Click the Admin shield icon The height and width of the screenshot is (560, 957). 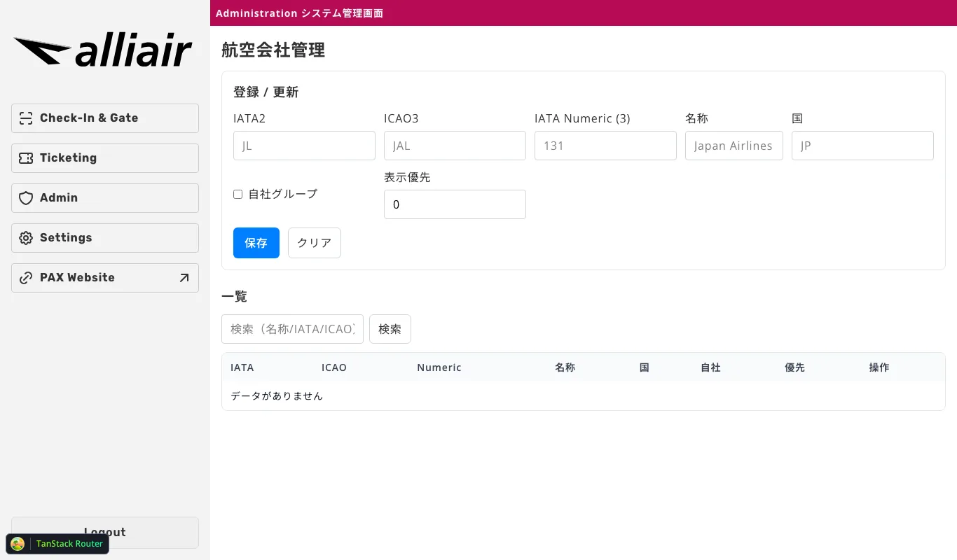26,198
